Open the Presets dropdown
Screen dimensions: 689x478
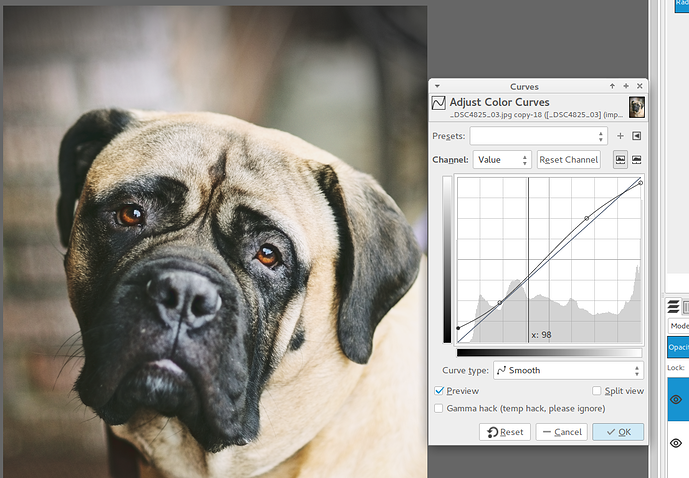[539, 136]
